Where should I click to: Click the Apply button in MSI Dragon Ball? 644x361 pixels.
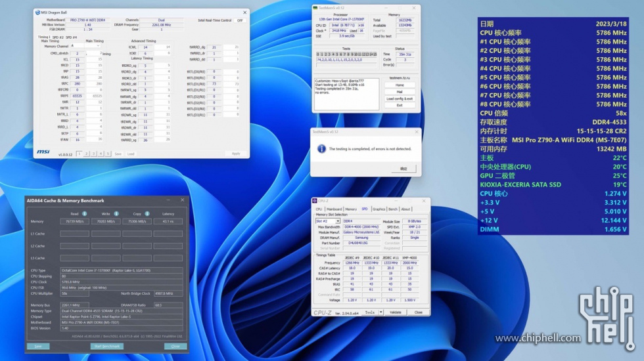pos(236,154)
